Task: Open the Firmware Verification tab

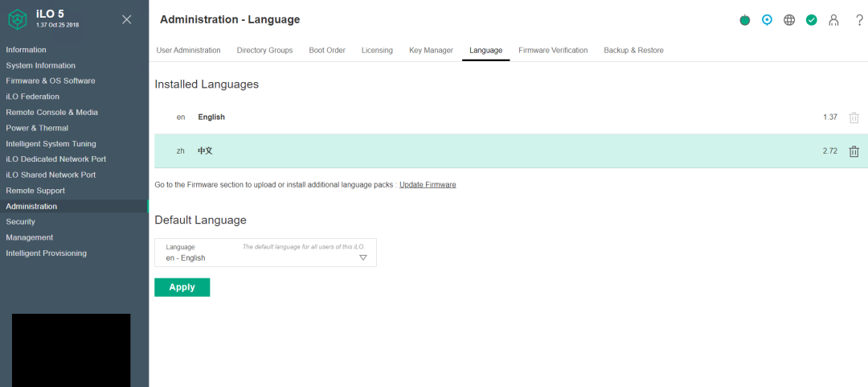Action: pyautogui.click(x=553, y=51)
